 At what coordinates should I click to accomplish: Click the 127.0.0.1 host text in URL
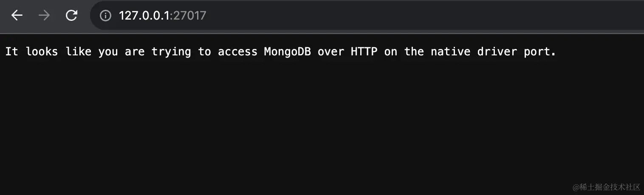point(144,16)
